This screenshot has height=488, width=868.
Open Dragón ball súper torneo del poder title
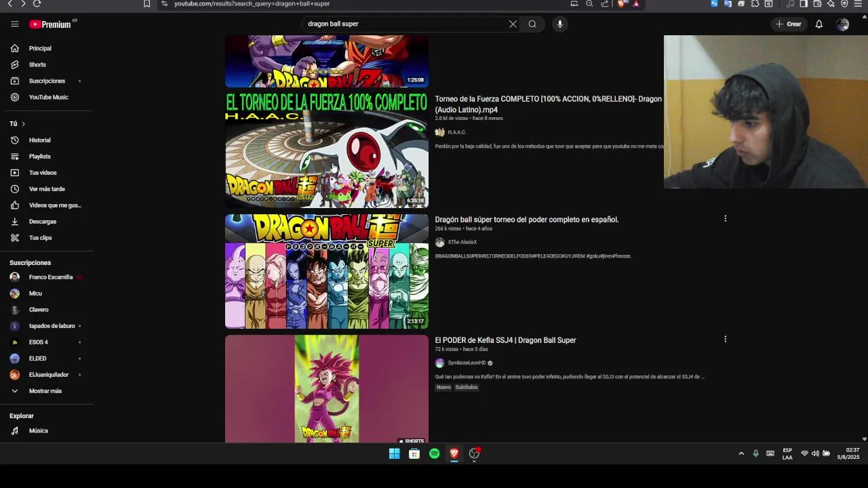[526, 220]
